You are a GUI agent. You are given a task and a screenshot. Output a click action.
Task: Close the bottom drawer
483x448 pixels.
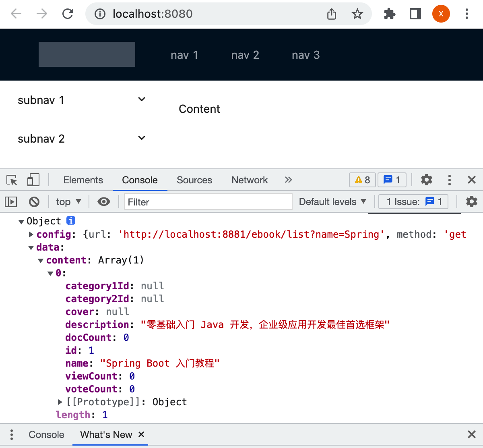tap(472, 434)
